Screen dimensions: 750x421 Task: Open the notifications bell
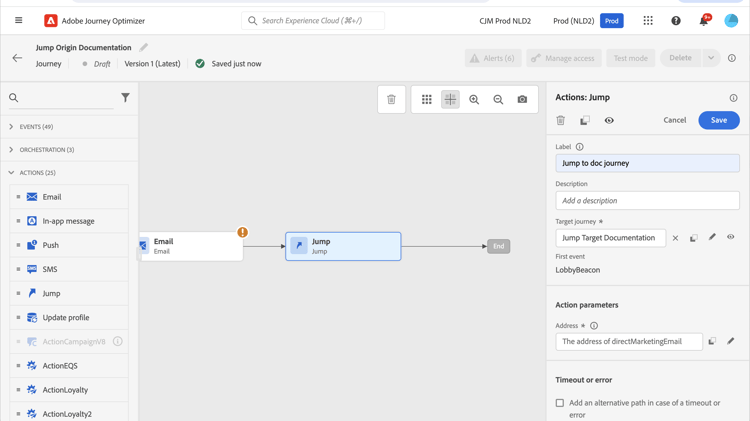703,21
